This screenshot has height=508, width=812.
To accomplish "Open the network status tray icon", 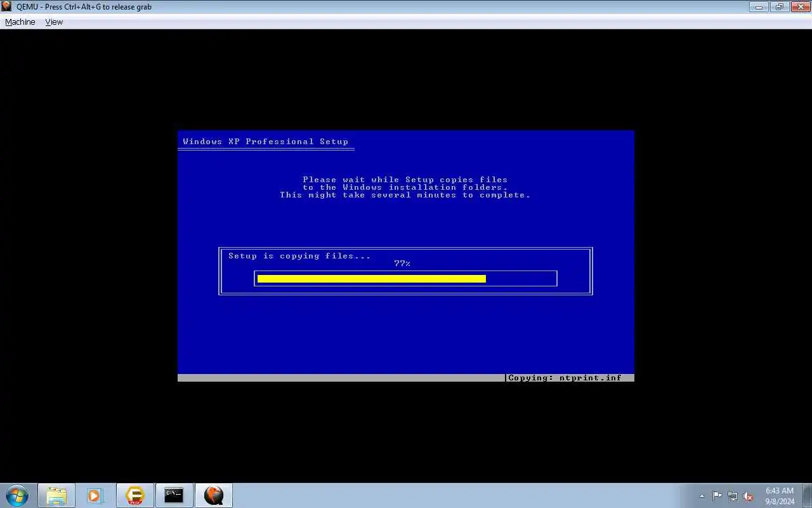I will 733,496.
